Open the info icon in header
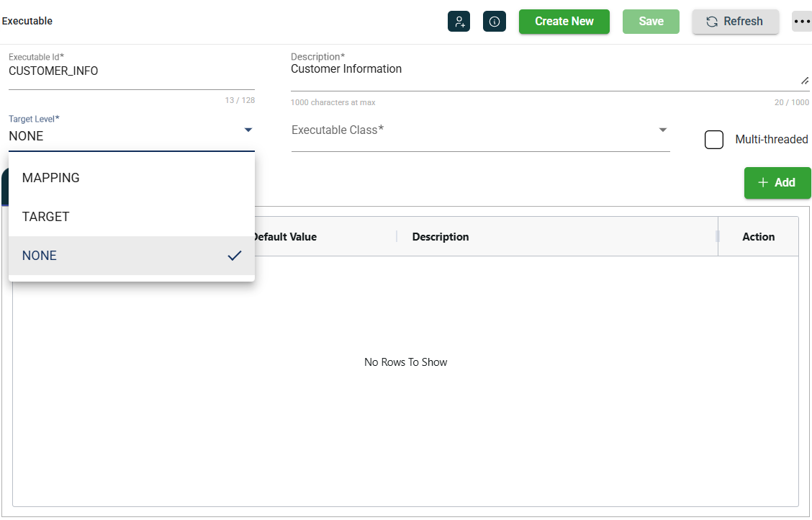Screen dimensions: 812x520 coord(495,22)
